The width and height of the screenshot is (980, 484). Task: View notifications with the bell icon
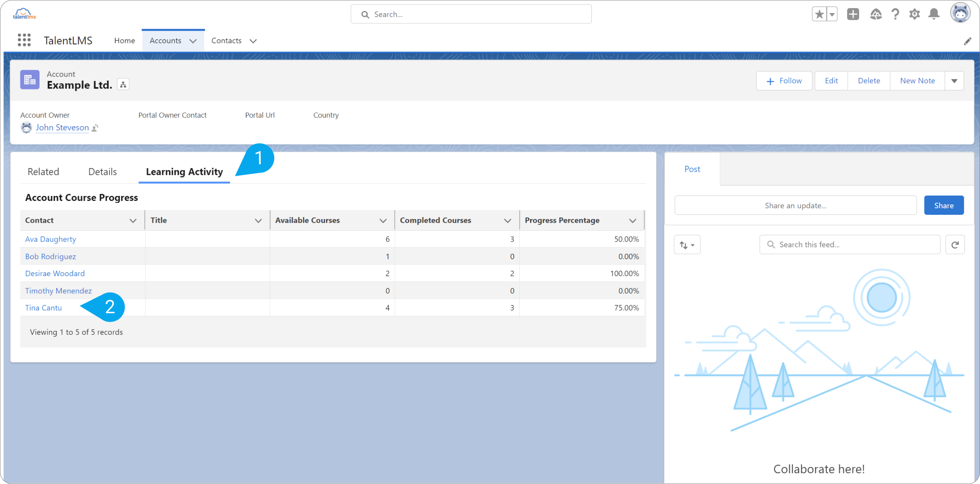[934, 14]
